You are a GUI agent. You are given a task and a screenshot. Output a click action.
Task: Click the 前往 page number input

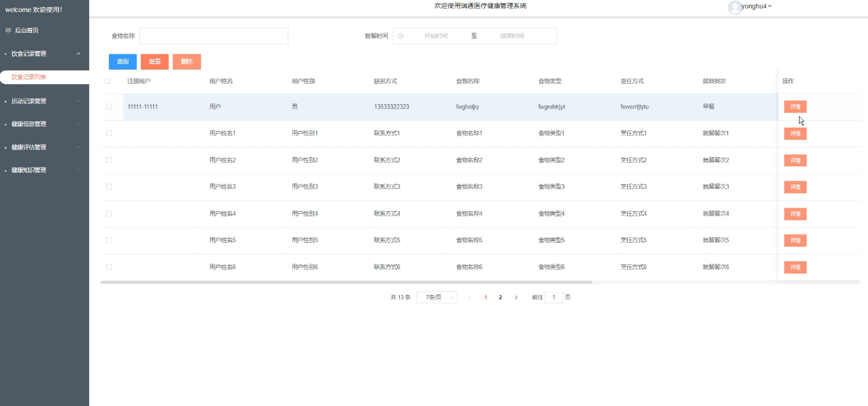click(x=554, y=297)
